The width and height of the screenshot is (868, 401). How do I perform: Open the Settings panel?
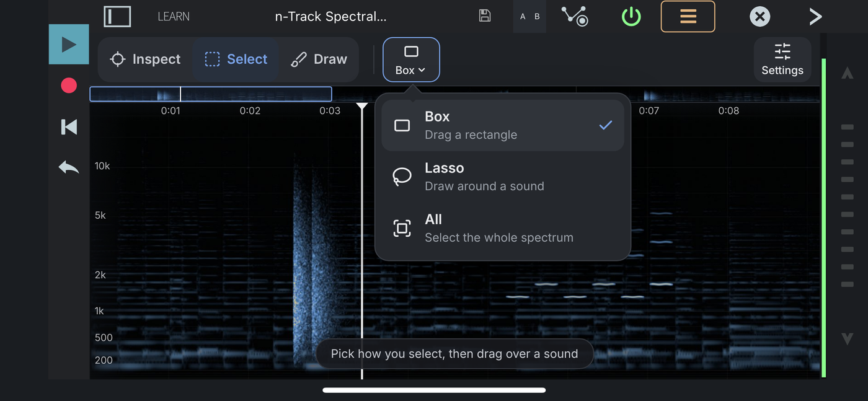click(x=782, y=59)
